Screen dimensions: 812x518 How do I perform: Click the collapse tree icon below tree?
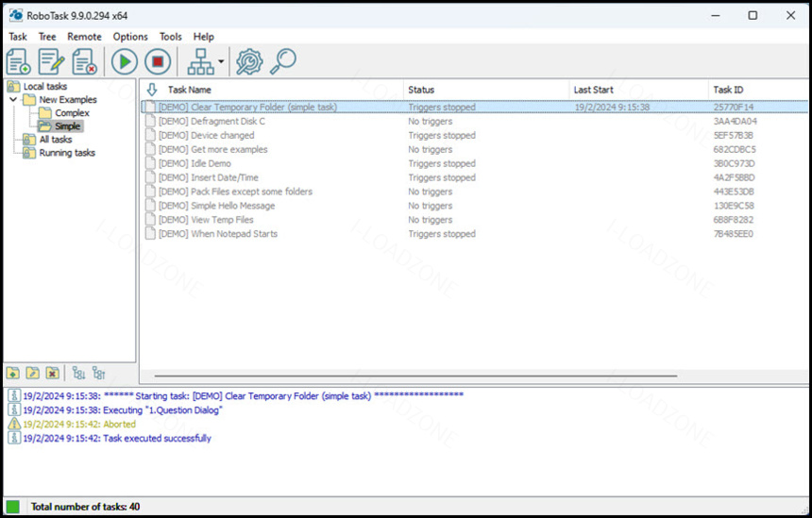tap(98, 373)
